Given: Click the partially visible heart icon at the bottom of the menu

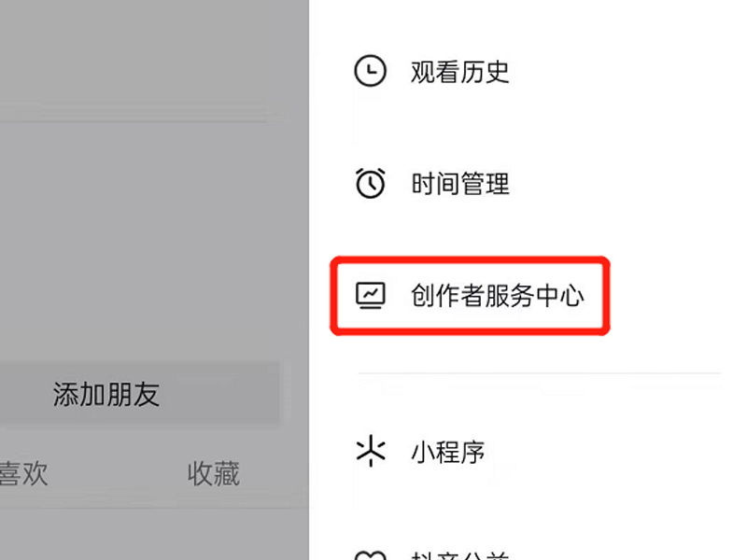Looking at the screenshot, I should [370, 554].
